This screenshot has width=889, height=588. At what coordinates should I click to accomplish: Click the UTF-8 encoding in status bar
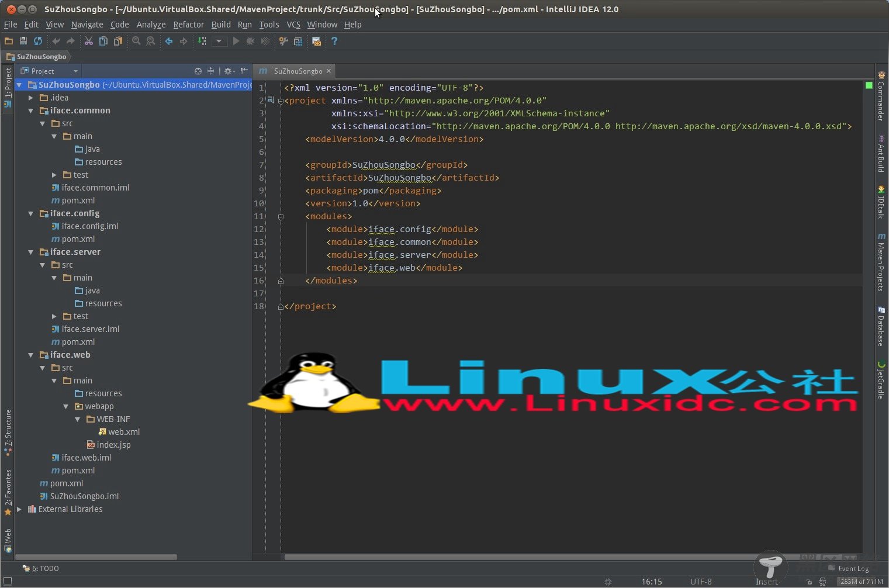[x=701, y=582]
